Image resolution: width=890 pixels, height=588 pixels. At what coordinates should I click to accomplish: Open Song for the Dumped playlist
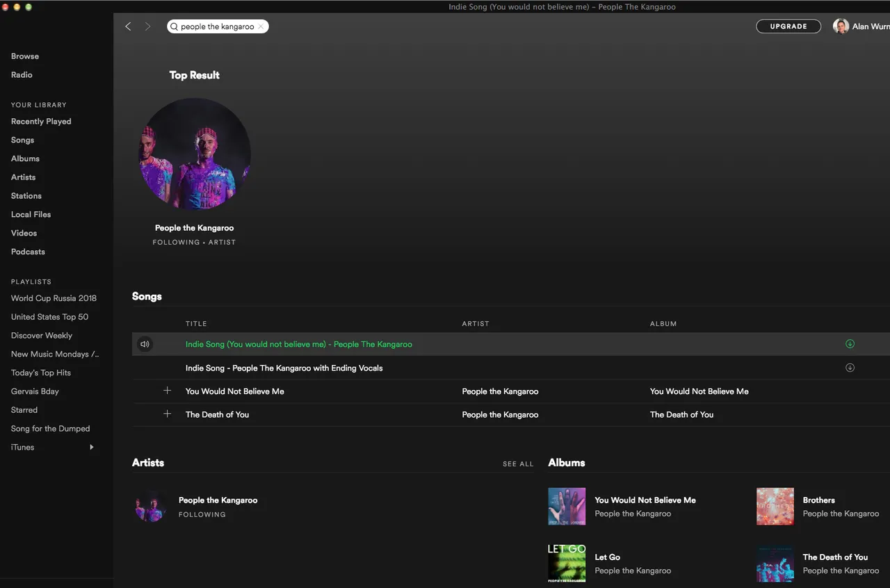coord(50,429)
